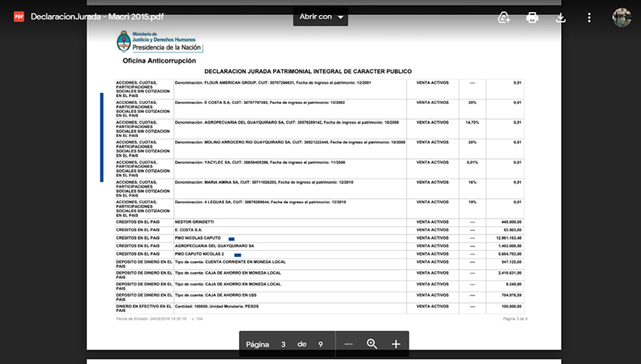Click the total pages number 9
This screenshot has width=641, height=364.
pyautogui.click(x=320, y=344)
